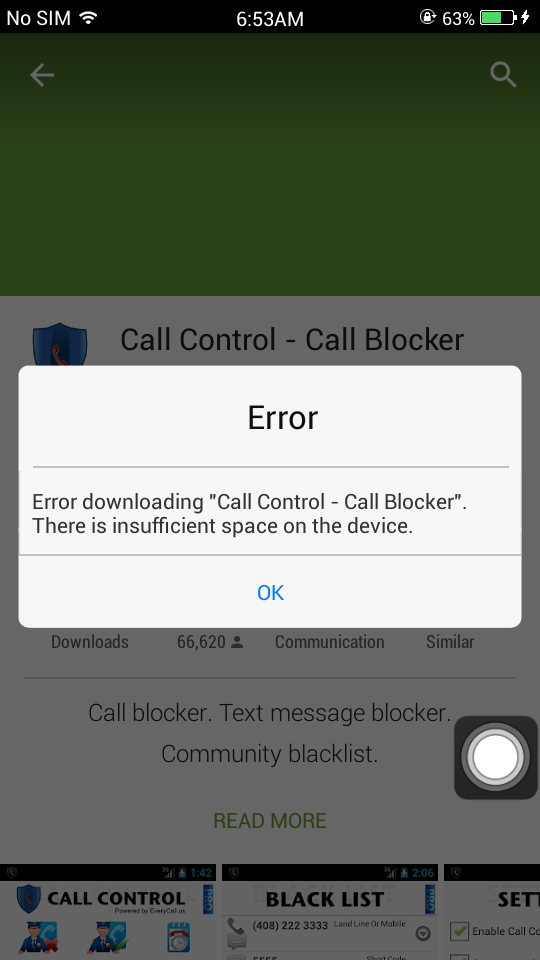Tap the back arrow icon

(42, 75)
